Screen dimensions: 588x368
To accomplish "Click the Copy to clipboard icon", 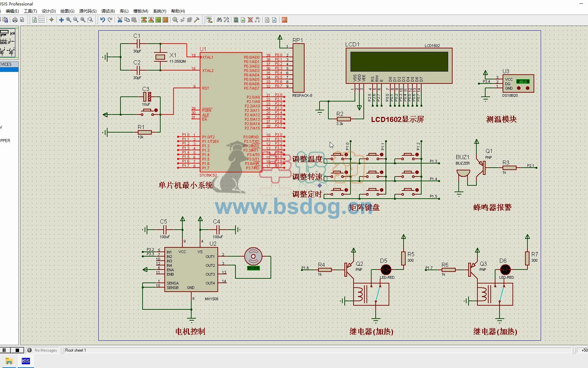I will point(127,20).
